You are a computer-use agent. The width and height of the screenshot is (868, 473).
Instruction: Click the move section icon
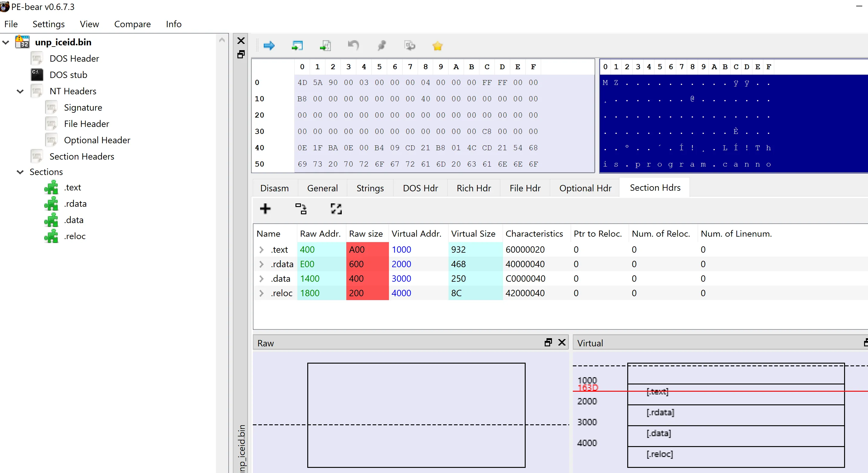[x=301, y=208]
